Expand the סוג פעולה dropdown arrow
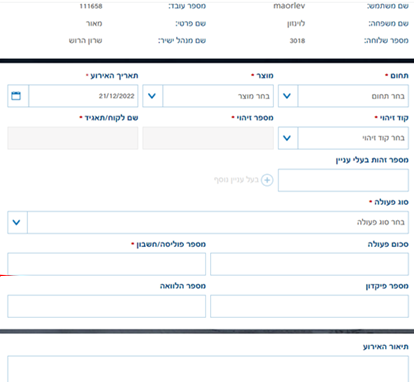This screenshot has height=382, width=414. pos(17,222)
